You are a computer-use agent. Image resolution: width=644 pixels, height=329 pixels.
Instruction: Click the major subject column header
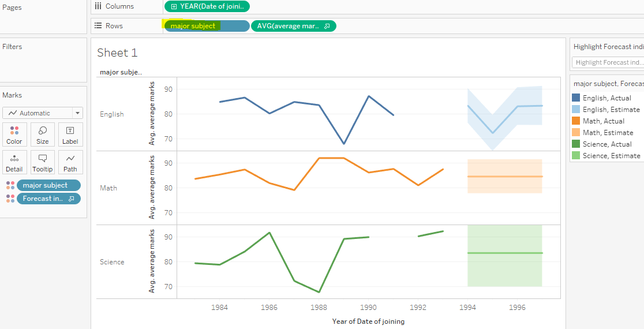coord(121,72)
